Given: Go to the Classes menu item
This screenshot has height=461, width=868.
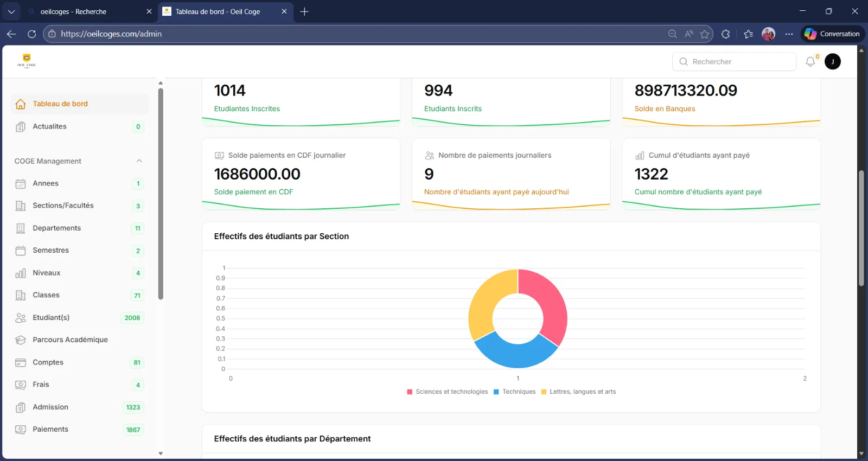Looking at the screenshot, I should coord(79,295).
